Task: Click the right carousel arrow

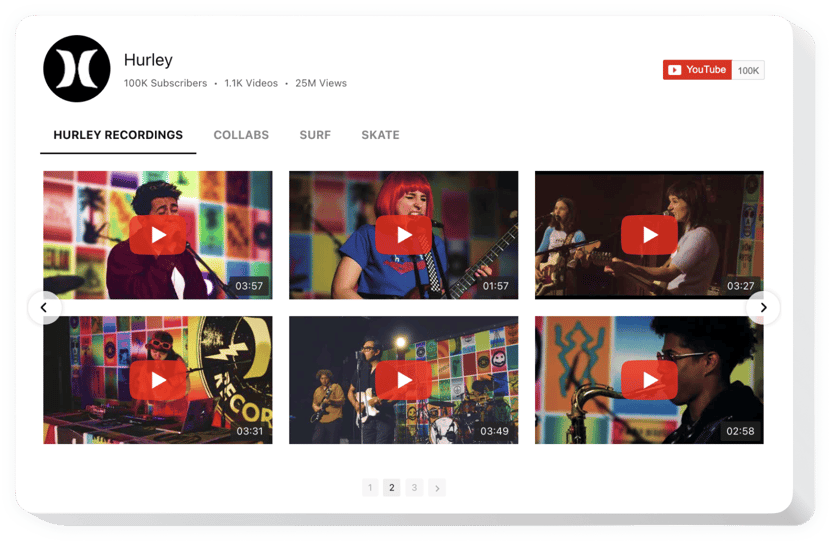Action: (x=763, y=308)
